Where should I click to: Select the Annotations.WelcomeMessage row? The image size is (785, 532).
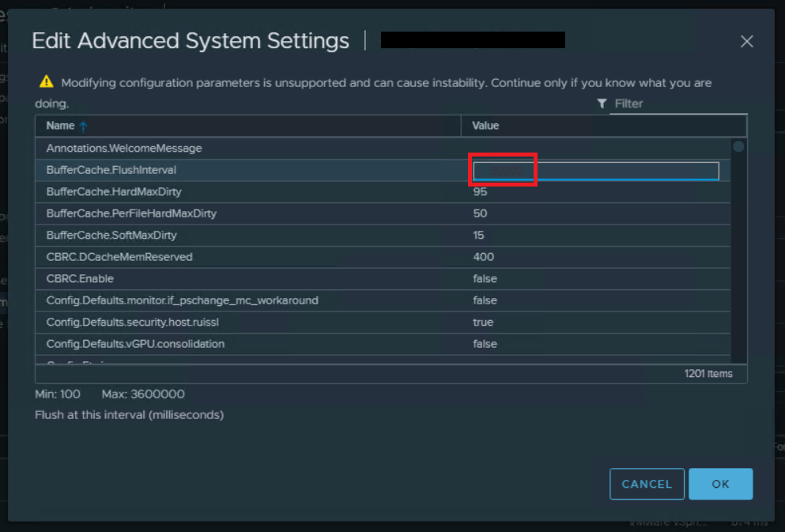[124, 149]
